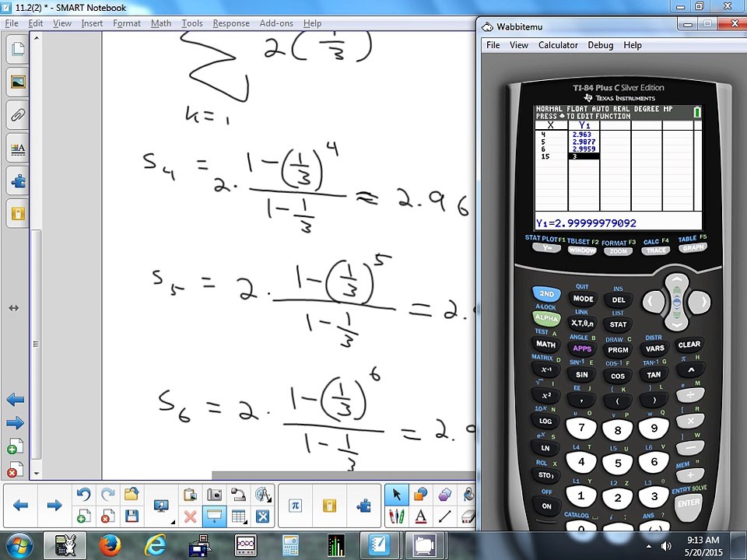Open the View Screens monitor dropdown
The width and height of the screenshot is (747, 560).
click(x=162, y=506)
